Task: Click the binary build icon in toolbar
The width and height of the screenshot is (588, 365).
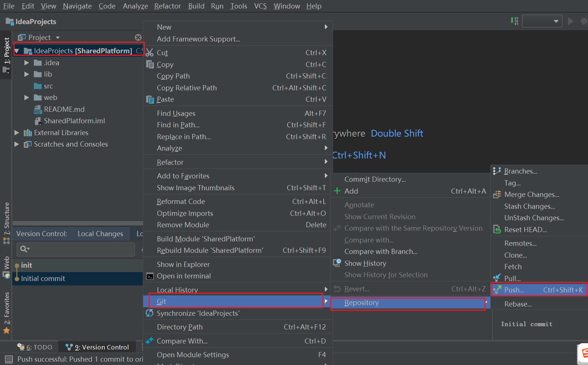Action: point(514,21)
